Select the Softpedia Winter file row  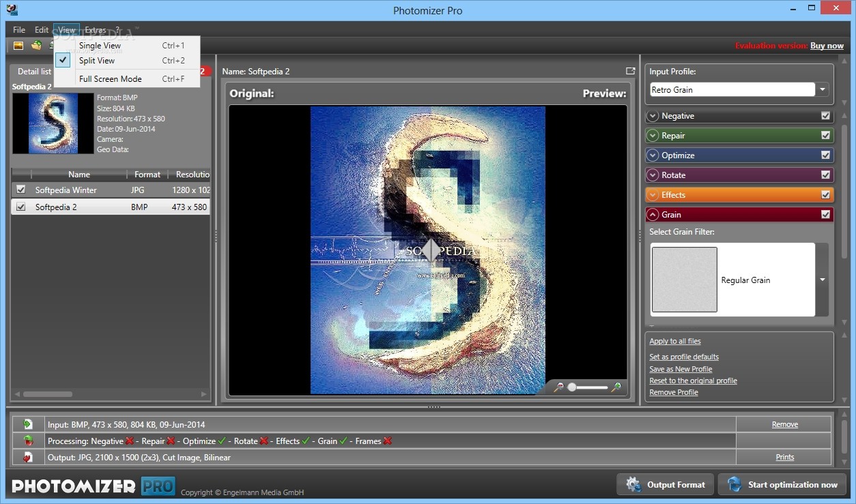[111, 190]
